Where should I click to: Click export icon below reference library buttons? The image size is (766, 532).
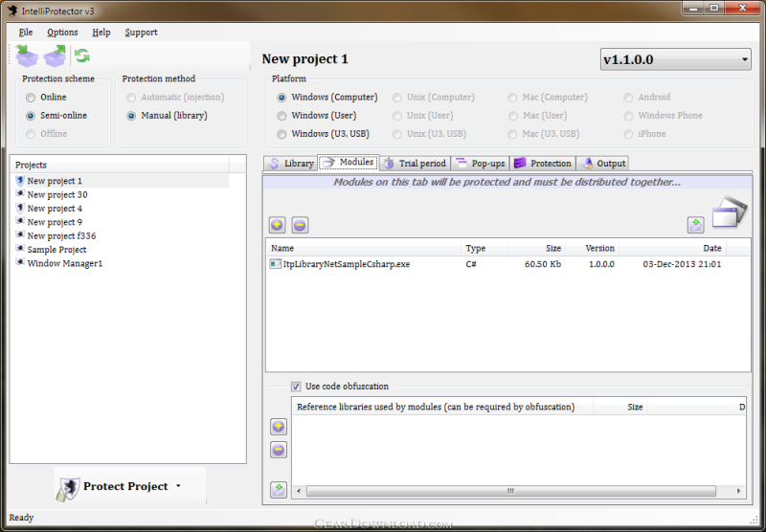(279, 490)
